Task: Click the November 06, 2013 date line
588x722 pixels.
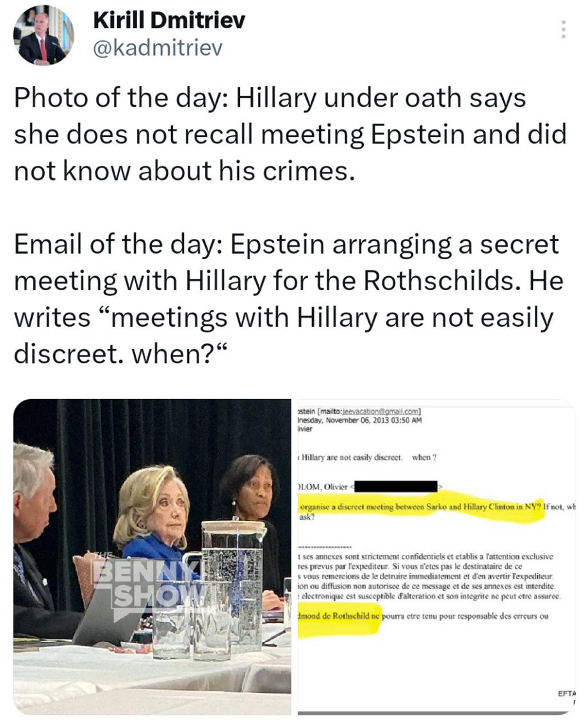Action: (359, 420)
